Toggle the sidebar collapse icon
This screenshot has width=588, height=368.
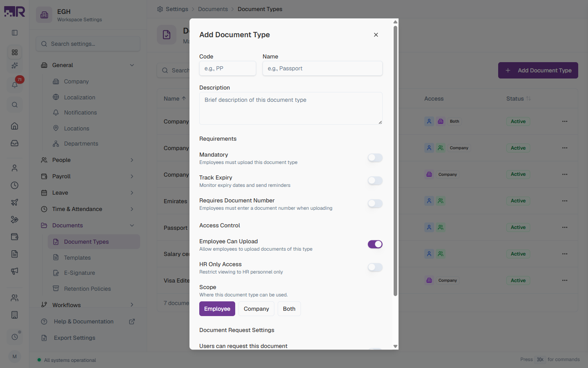[x=15, y=33]
